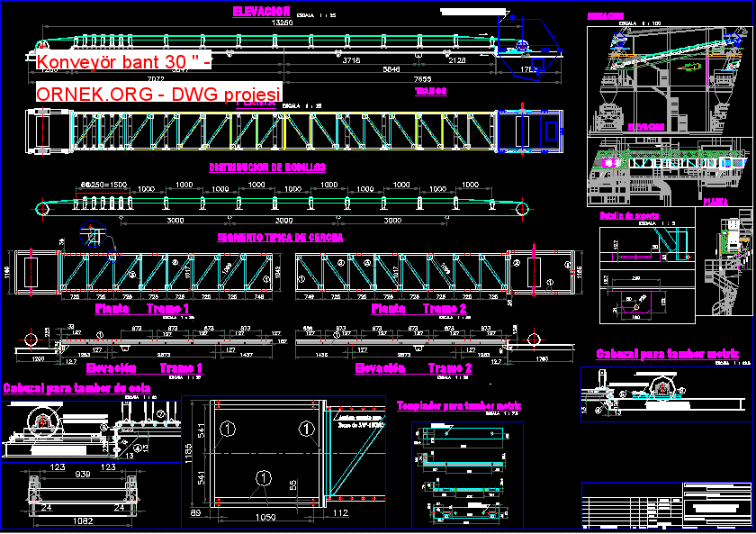Select the 2128 dimension text

point(456,60)
